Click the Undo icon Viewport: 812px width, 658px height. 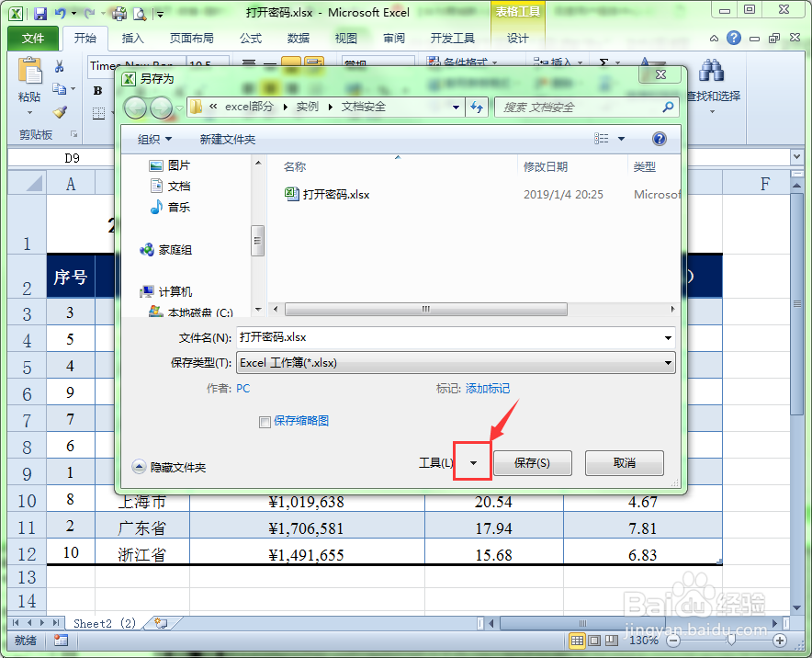point(61,12)
